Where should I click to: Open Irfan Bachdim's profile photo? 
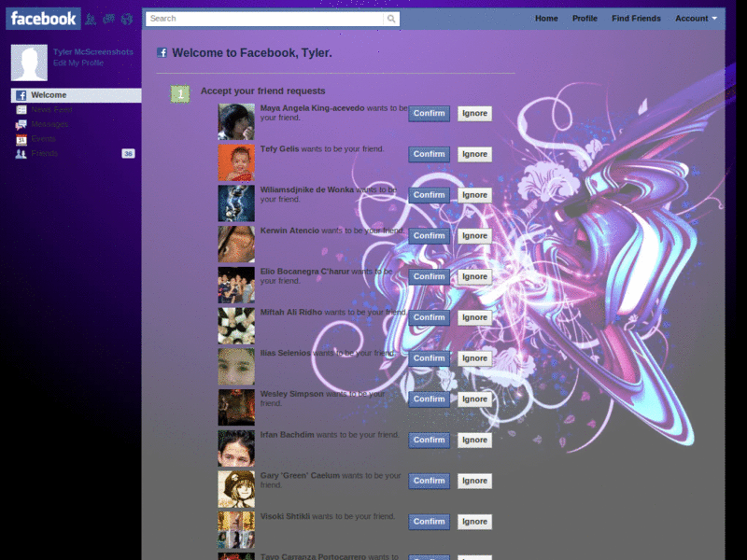[x=236, y=449]
